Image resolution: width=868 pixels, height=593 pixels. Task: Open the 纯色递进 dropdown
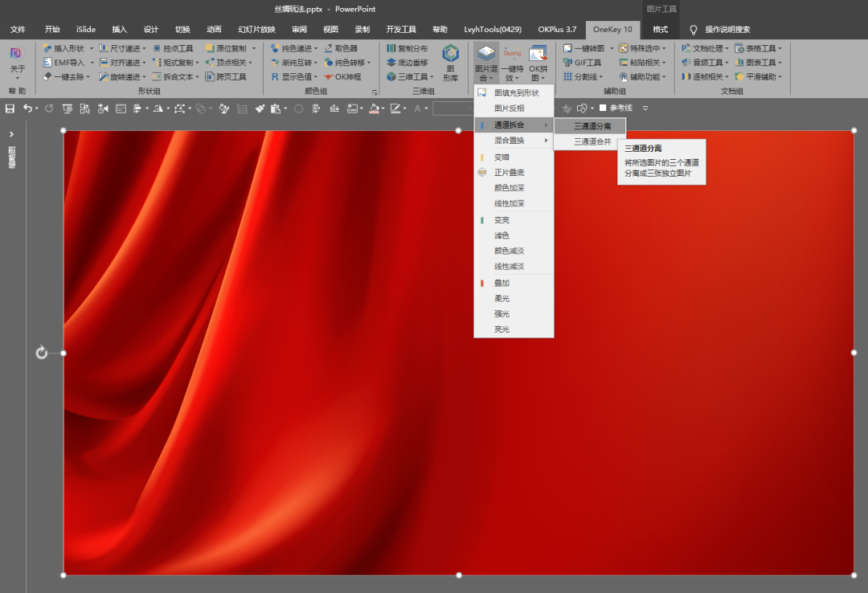(316, 48)
